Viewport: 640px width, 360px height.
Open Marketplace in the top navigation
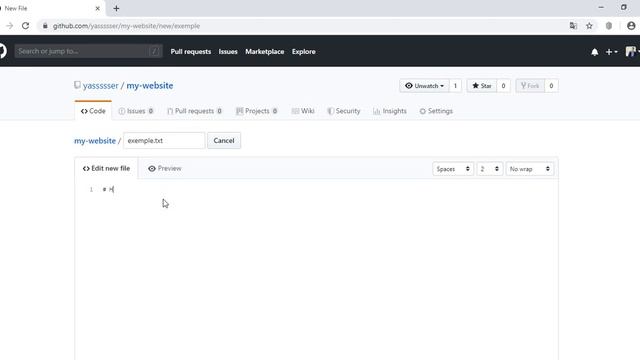264,52
